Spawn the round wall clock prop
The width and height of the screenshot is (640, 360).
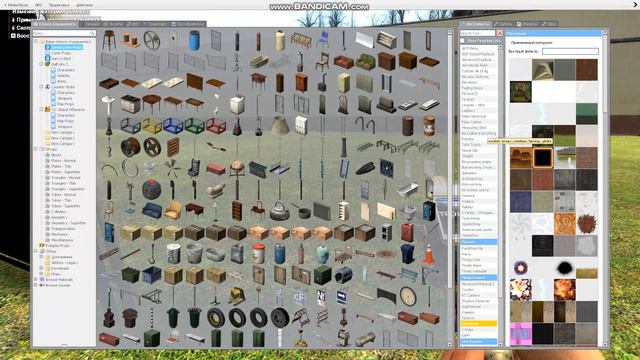[408, 296]
